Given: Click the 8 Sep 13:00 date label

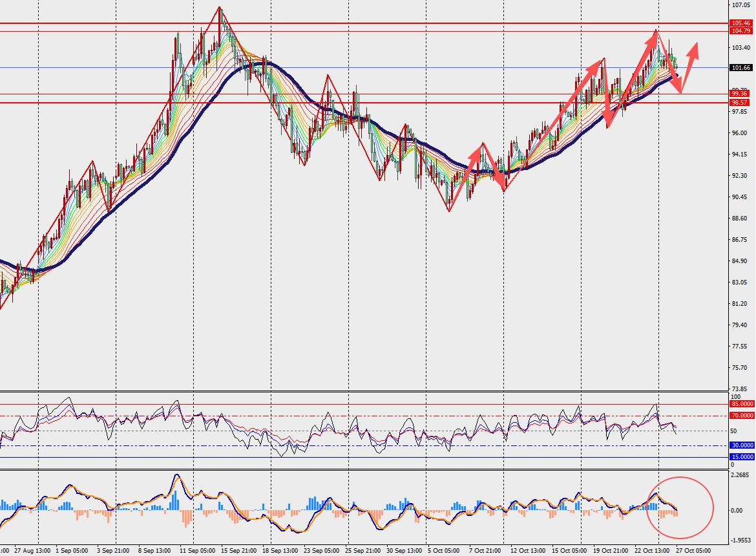Looking at the screenshot, I should (x=154, y=551).
